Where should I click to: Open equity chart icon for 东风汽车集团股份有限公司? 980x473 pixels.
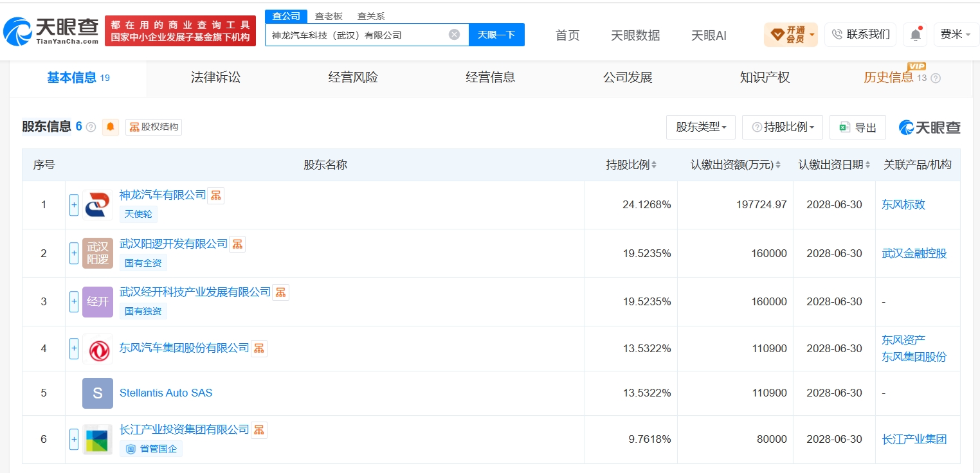(x=259, y=348)
